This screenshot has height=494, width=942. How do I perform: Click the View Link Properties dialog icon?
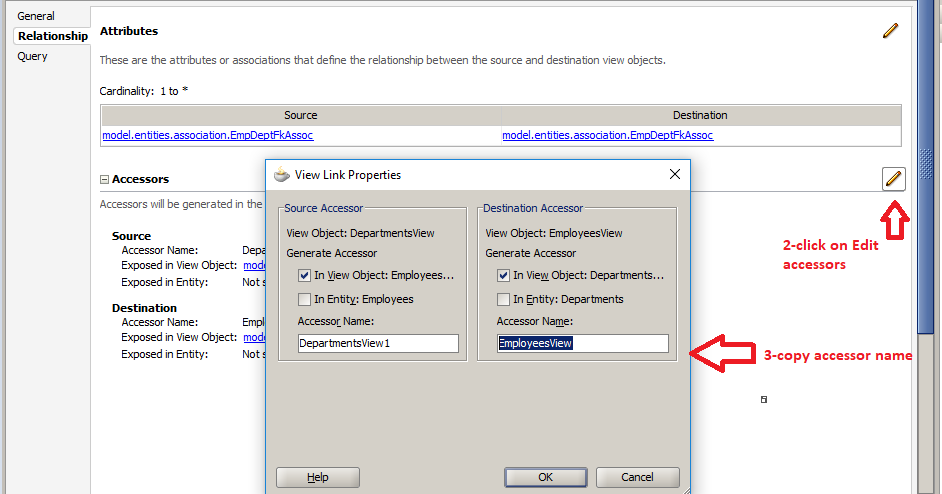coord(281,175)
